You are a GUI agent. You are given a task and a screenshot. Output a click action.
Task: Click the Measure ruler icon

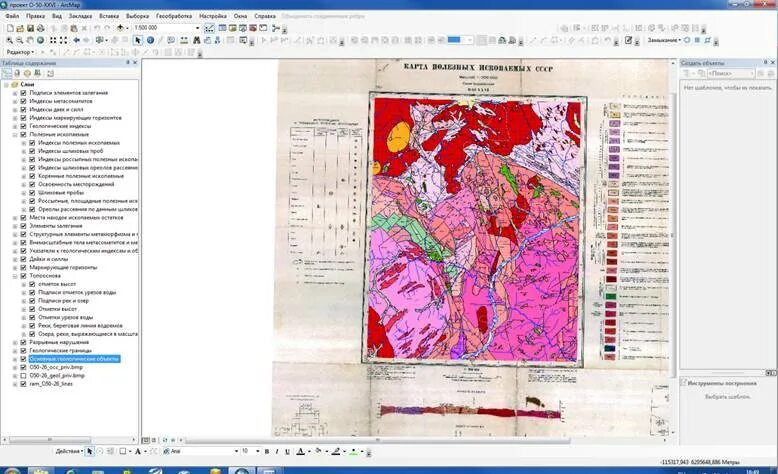(x=184, y=40)
